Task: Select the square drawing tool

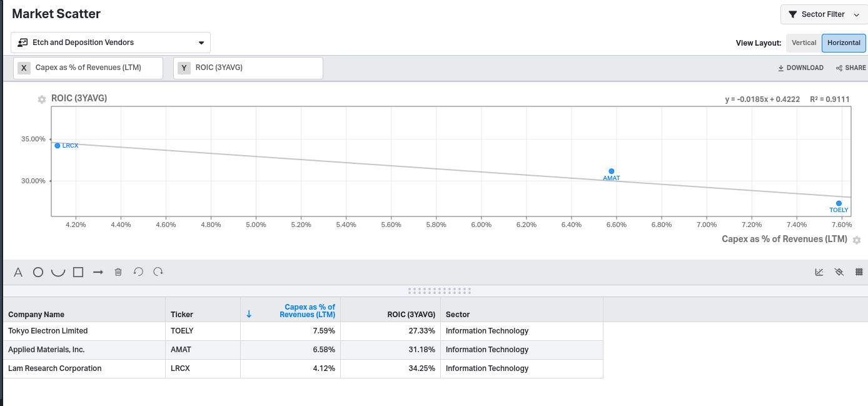Action: (78, 272)
